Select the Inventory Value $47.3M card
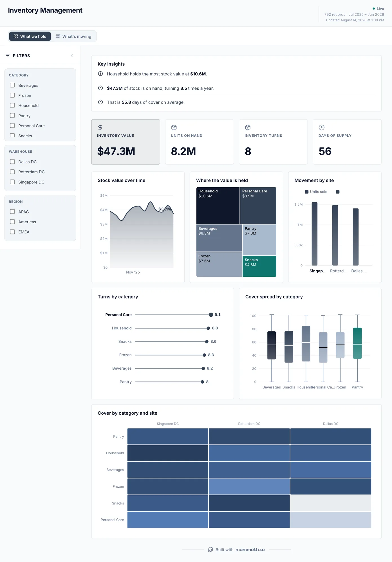392x562 pixels. [x=126, y=142]
